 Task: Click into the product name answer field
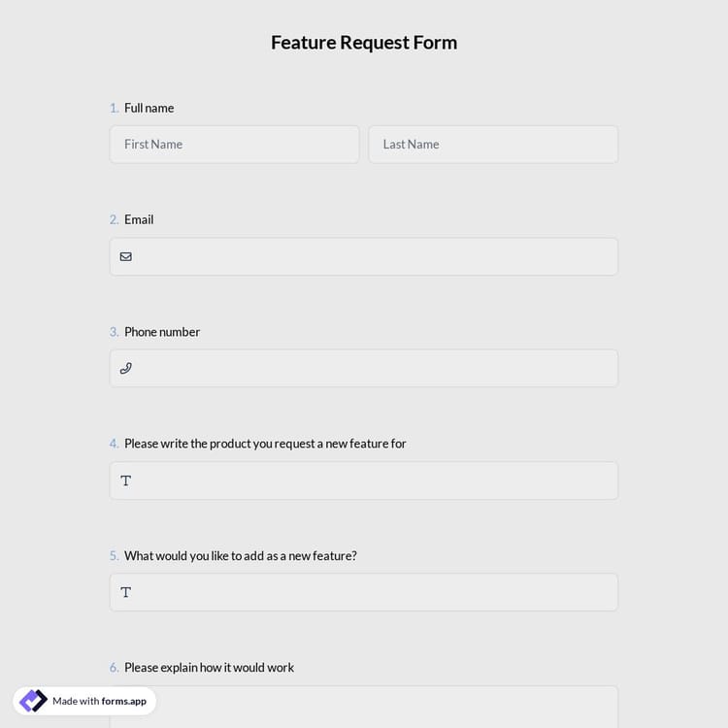[x=374, y=480]
